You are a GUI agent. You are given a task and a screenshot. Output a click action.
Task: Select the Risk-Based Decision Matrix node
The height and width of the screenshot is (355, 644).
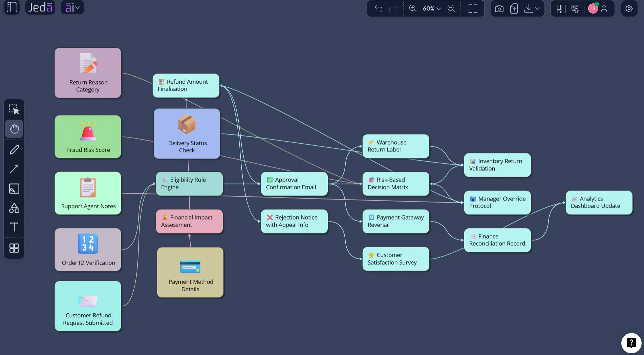point(396,184)
